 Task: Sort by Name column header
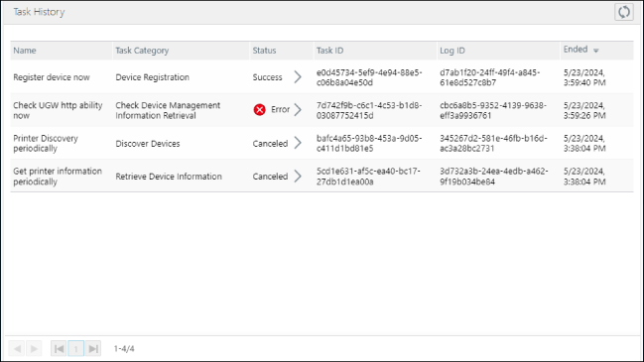point(25,51)
